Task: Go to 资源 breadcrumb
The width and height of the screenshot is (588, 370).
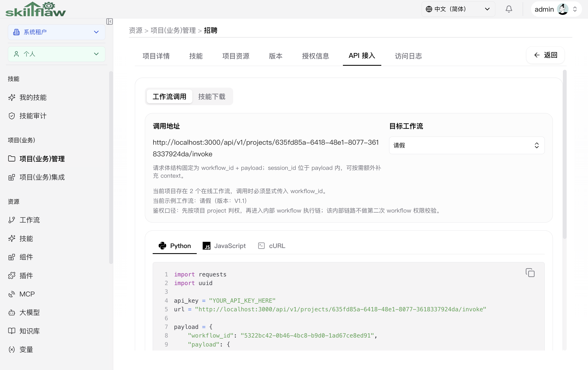Action: click(136, 30)
